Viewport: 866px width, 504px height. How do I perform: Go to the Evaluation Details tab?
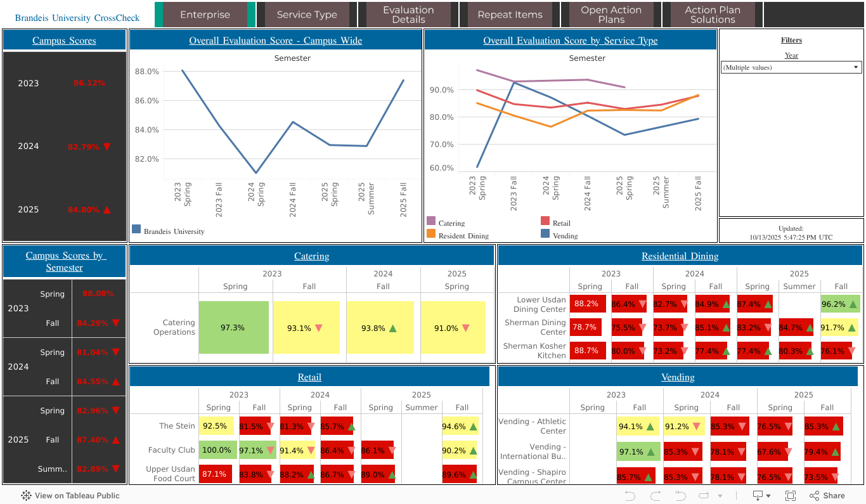tap(408, 15)
